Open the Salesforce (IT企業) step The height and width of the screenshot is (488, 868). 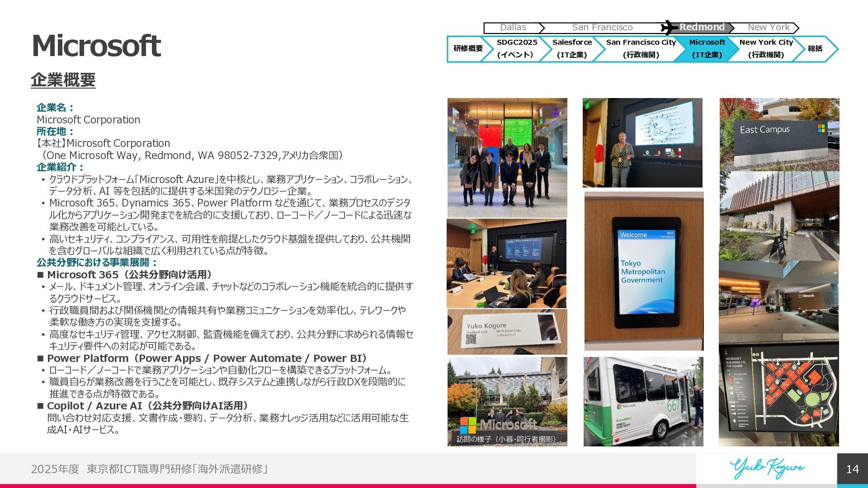click(572, 48)
